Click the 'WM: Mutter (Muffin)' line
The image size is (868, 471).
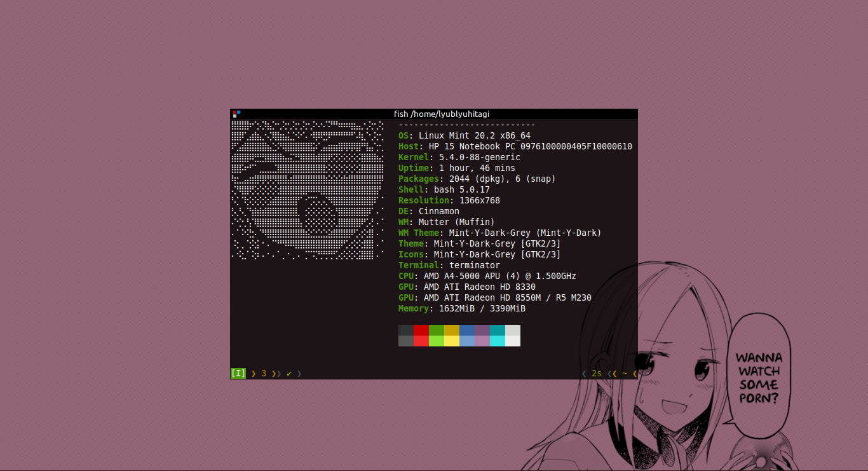(447, 222)
